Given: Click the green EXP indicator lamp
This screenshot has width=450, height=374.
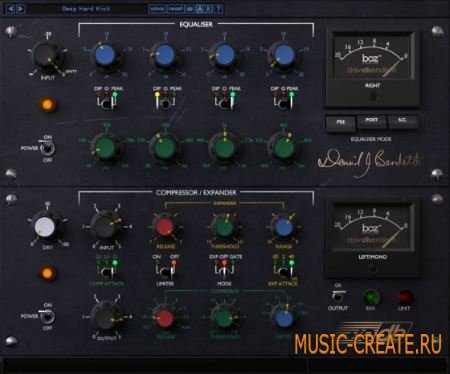Looking at the screenshot, I should (370, 296).
